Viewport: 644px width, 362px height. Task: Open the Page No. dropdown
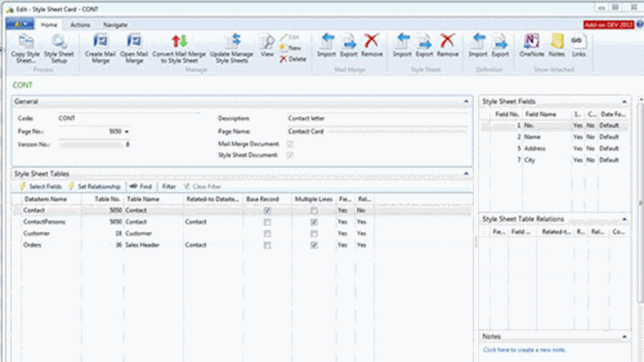click(x=126, y=131)
